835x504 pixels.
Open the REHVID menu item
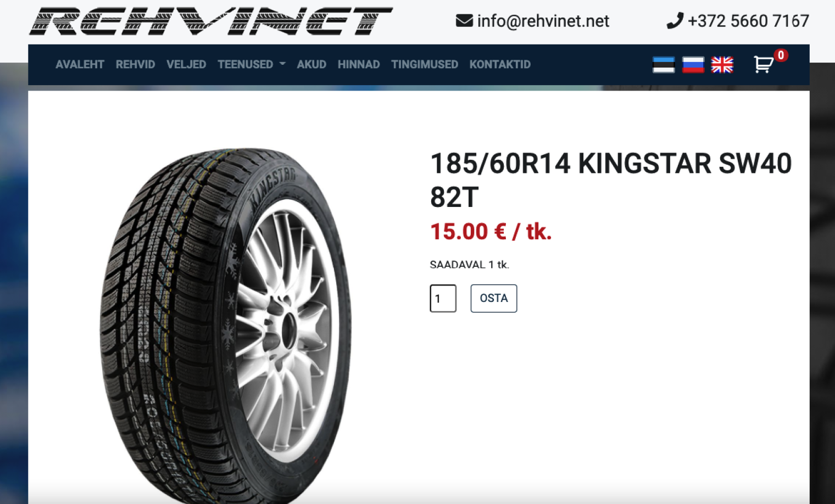[135, 64]
